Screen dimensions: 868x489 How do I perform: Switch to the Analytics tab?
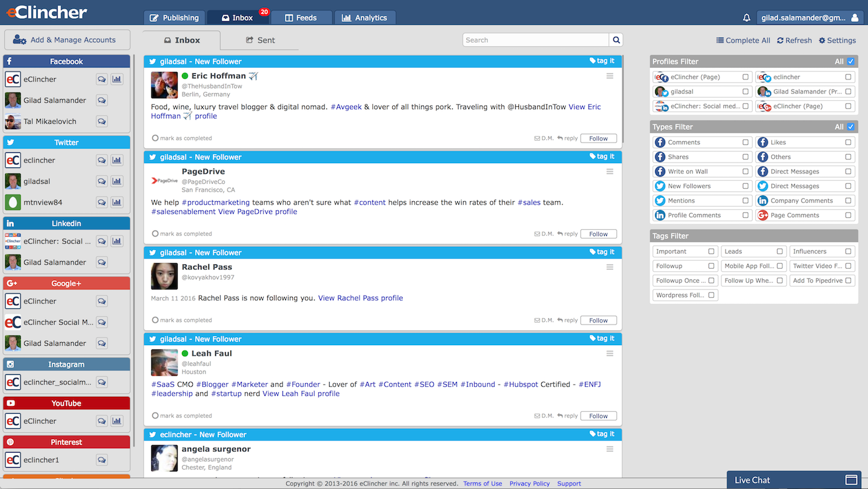[364, 18]
